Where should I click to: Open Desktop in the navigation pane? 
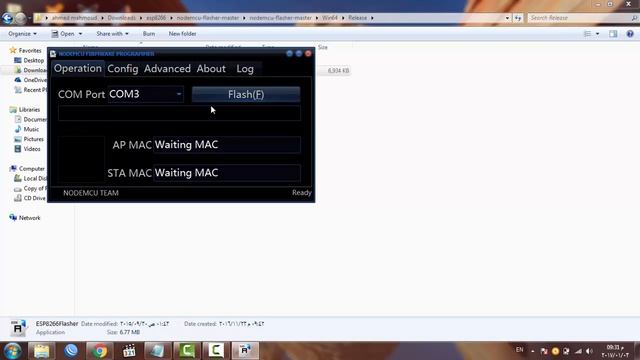(x=33, y=60)
